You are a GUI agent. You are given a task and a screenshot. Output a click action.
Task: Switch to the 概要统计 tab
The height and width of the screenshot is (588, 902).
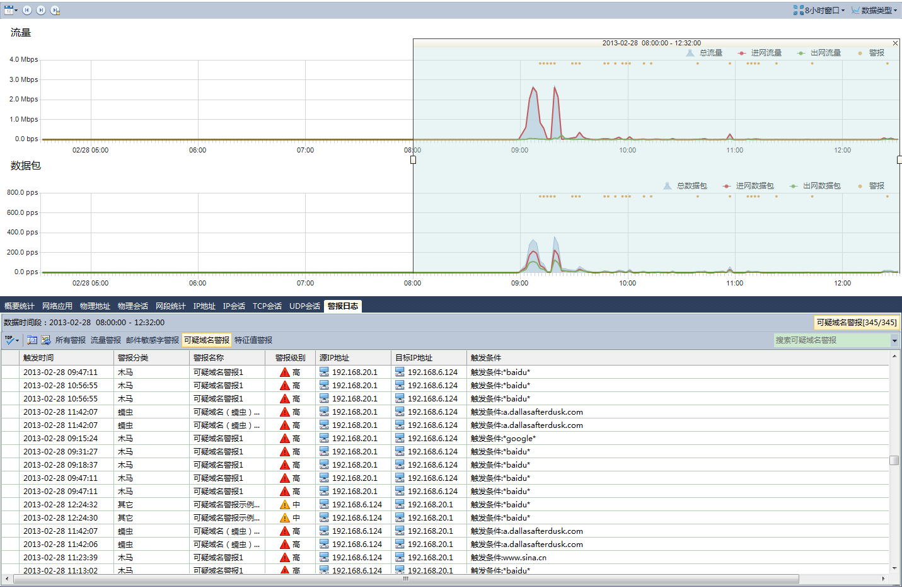(x=20, y=306)
